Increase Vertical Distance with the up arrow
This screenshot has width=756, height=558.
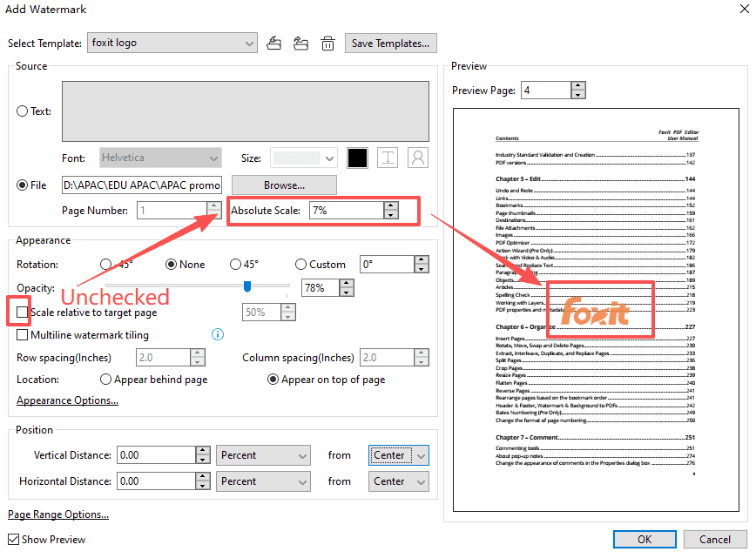pyautogui.click(x=203, y=451)
